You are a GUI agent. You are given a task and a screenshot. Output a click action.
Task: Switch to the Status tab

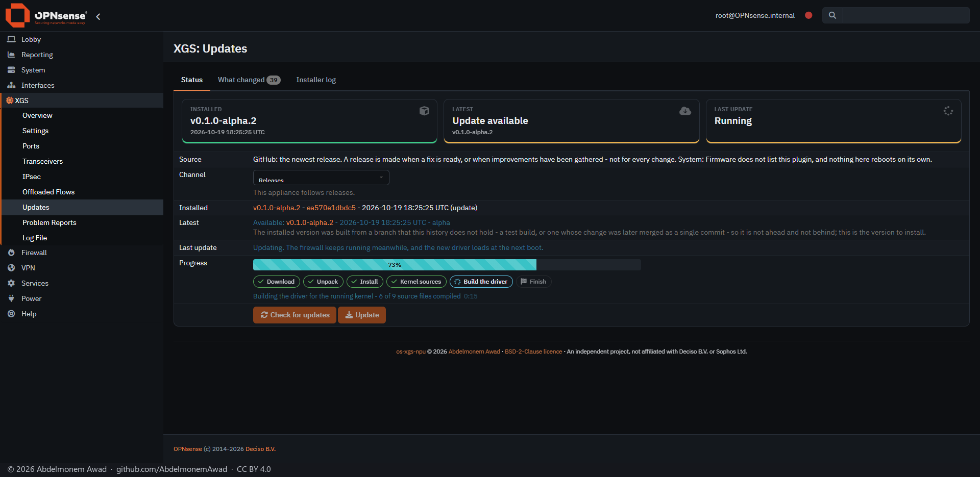pyautogui.click(x=192, y=80)
